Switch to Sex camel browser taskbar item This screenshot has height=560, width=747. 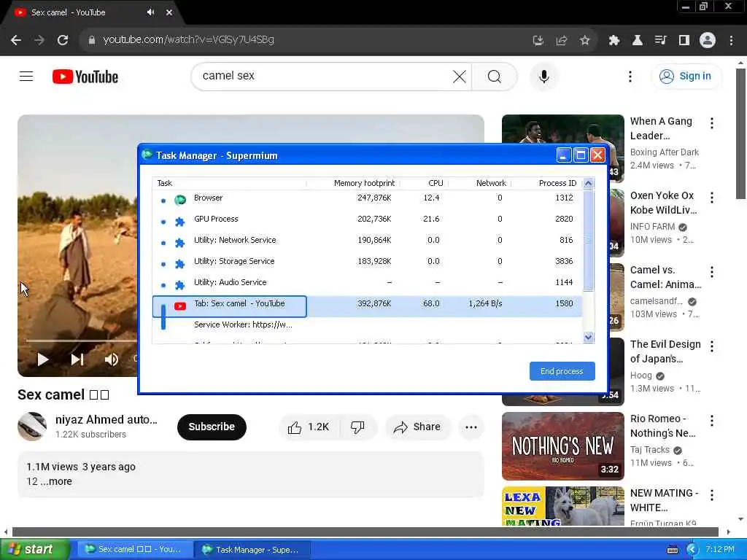pos(135,550)
